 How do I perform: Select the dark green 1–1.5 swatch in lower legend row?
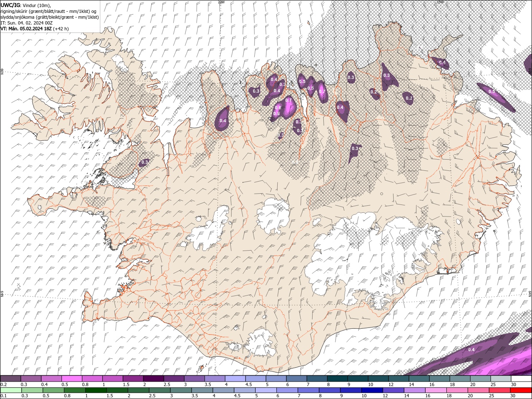point(96,390)
